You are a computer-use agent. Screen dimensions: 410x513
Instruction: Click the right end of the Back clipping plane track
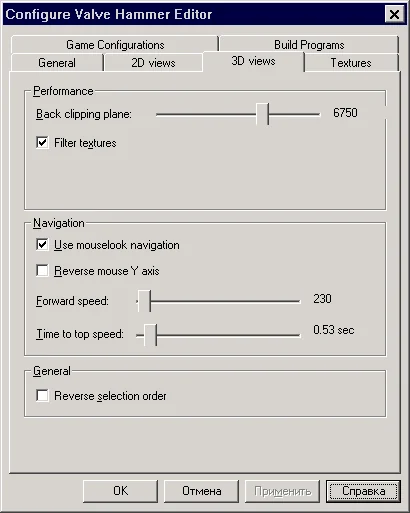pos(317,114)
